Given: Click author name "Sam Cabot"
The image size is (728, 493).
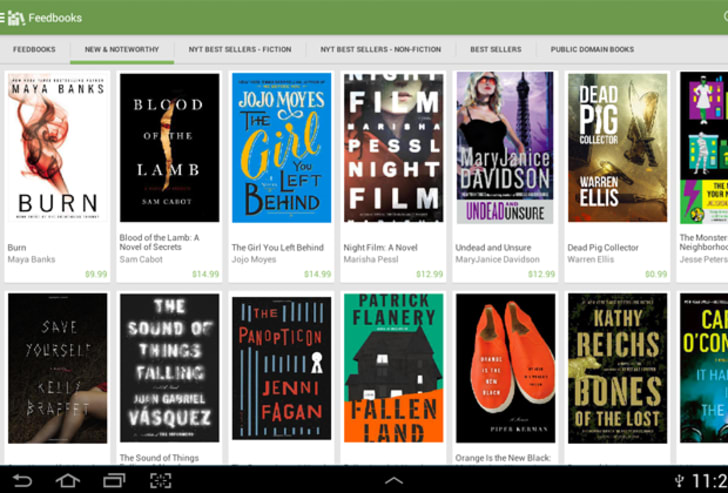Looking at the screenshot, I should point(141,259).
